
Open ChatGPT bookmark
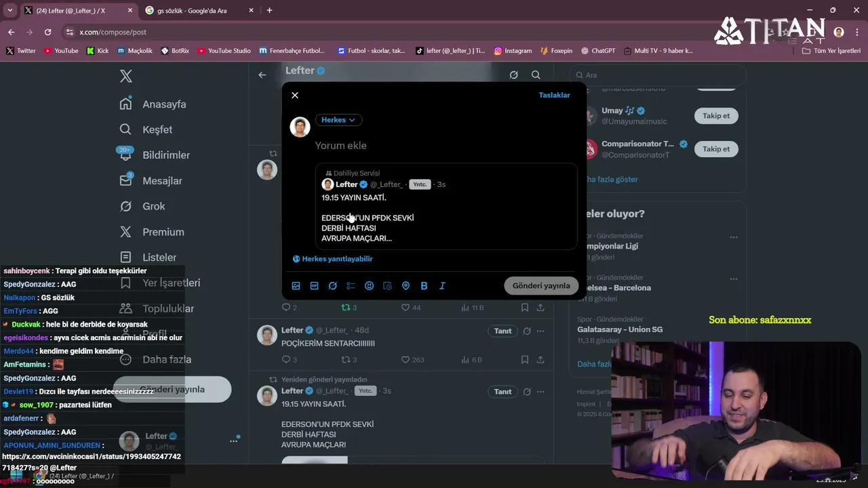pyautogui.click(x=597, y=51)
